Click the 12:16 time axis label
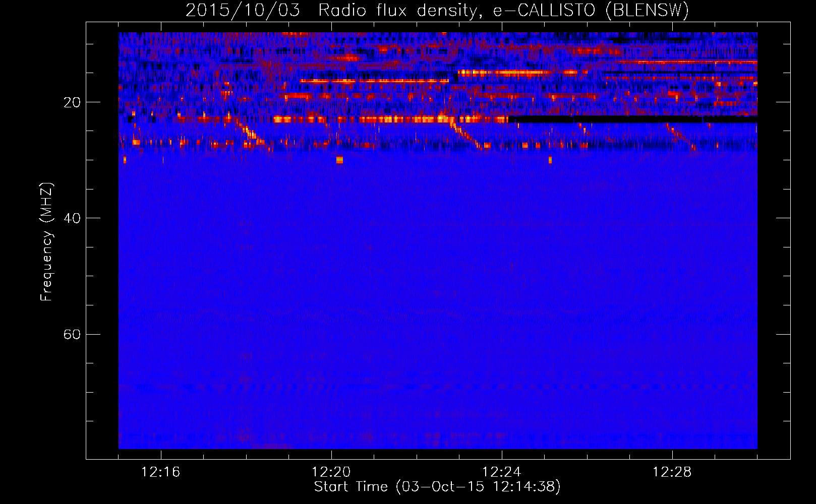 [161, 472]
